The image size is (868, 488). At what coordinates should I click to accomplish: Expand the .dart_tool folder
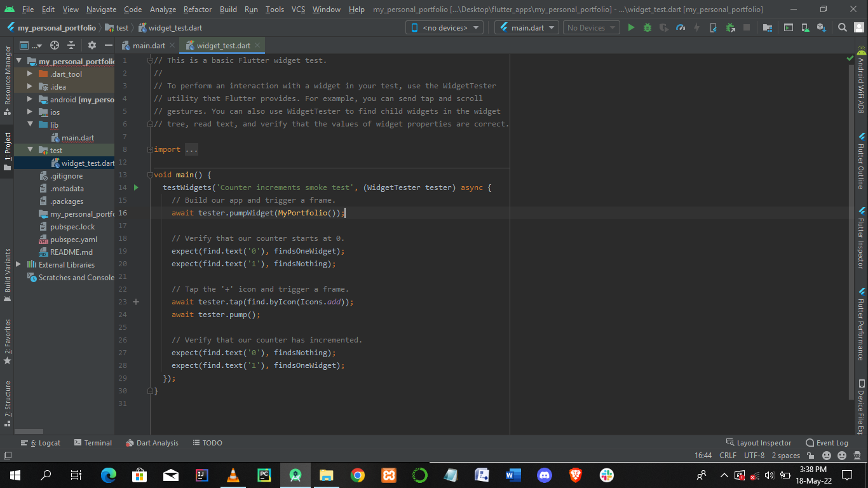coord(30,74)
